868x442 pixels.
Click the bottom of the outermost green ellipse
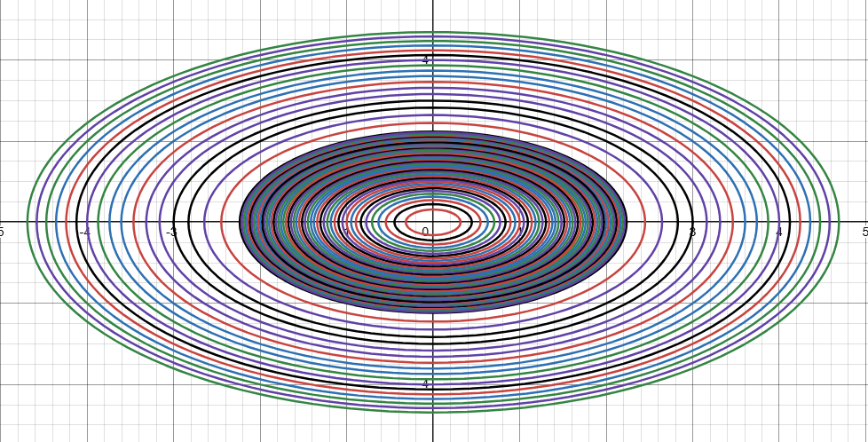point(433,412)
